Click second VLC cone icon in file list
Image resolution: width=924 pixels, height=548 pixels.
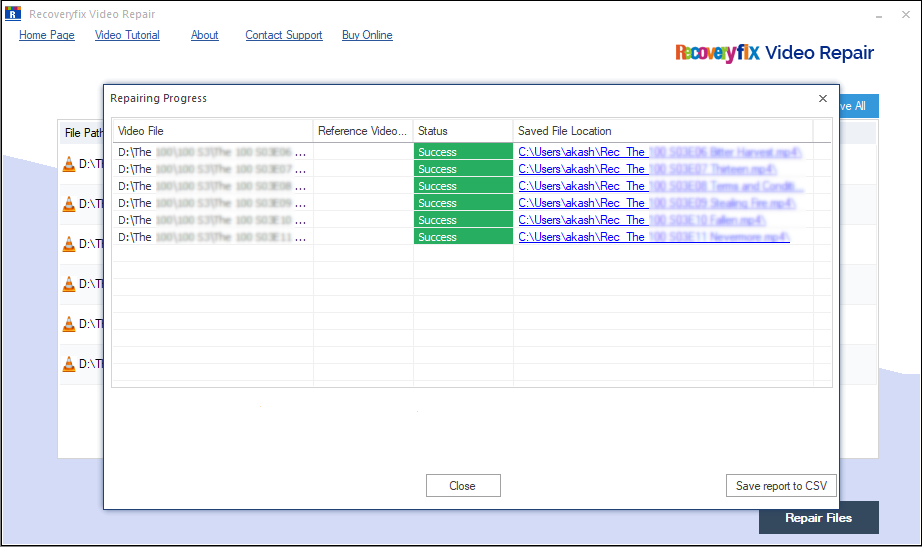[69, 204]
